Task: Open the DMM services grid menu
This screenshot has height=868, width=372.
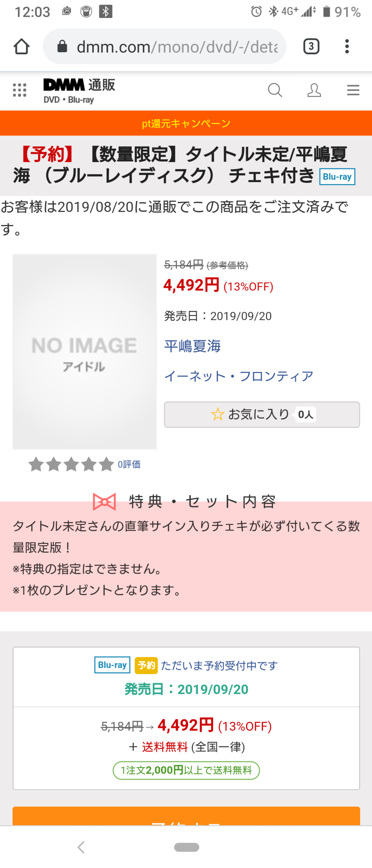Action: click(x=19, y=90)
